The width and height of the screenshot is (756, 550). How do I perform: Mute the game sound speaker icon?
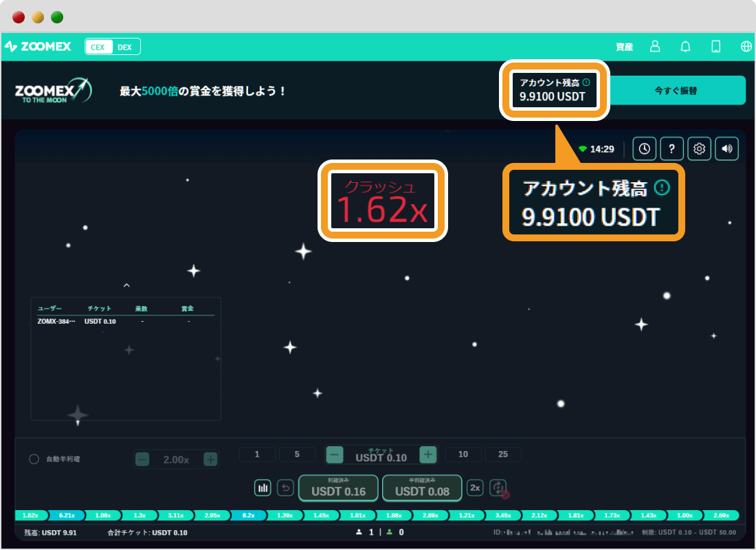[726, 148]
